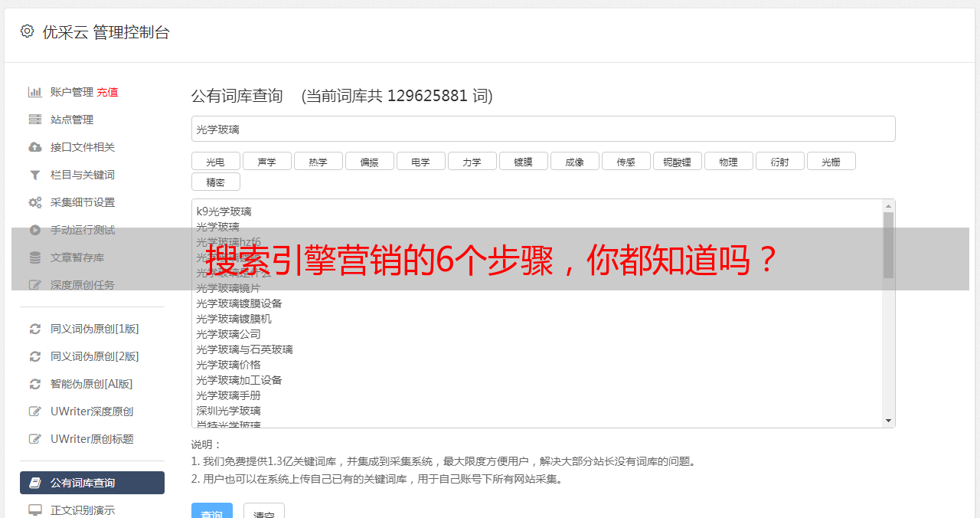The height and width of the screenshot is (518, 980).
Task: Click the results scrollbar up arrow
Action: pos(888,206)
